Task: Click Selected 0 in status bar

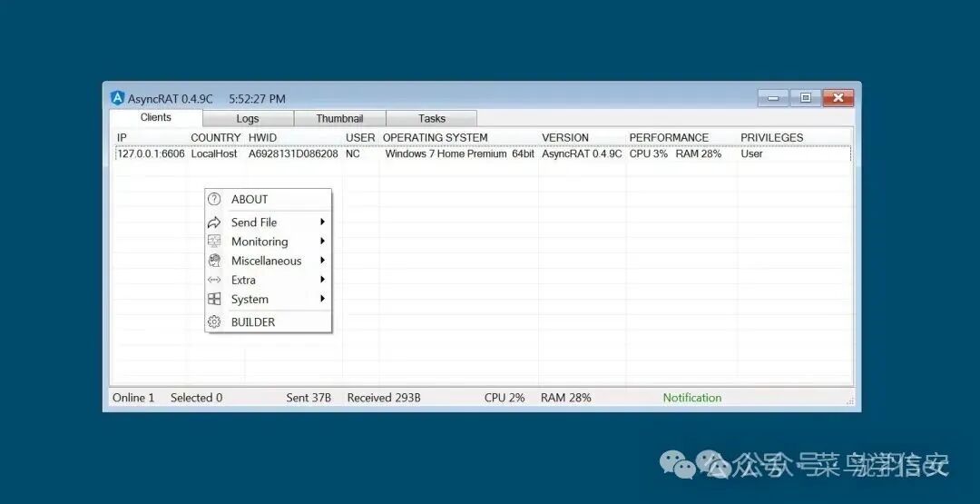Action: 196,398
